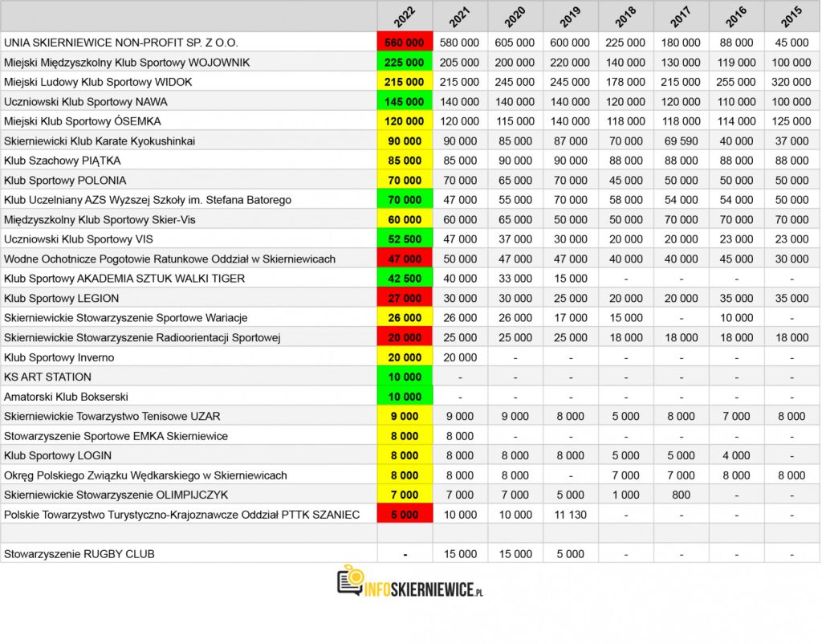The image size is (822, 644).
Task: Click the green 52 500 cell
Action: click(405, 239)
